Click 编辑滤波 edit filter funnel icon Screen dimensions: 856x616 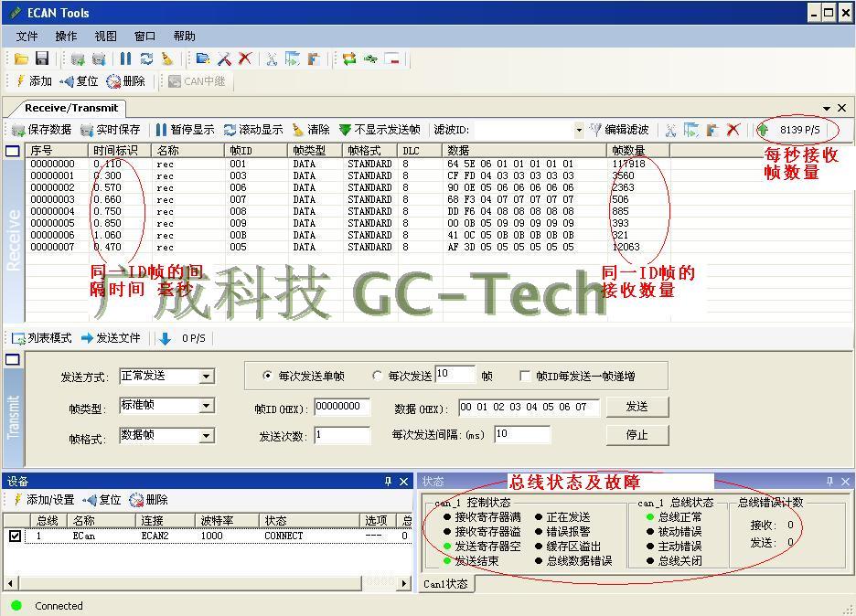point(619,130)
